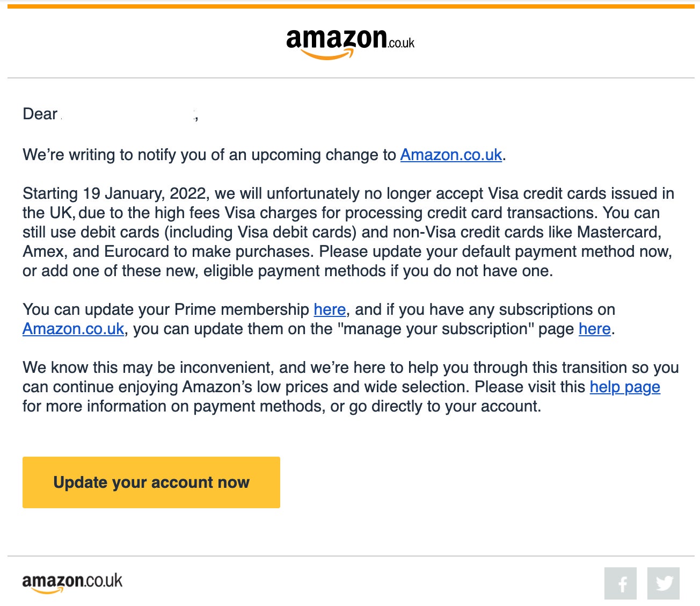Follow the 'here' link after subscription page
This screenshot has height=606, width=700.
click(595, 329)
